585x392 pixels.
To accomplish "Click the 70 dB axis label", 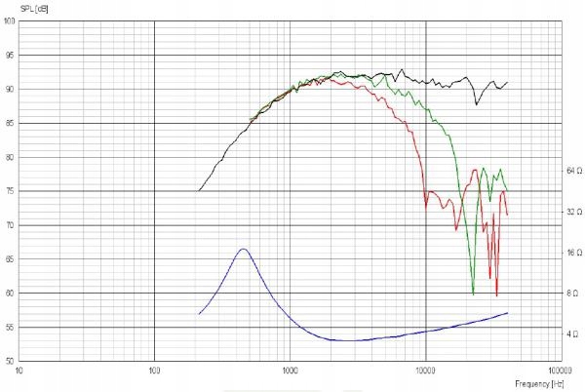I will point(10,225).
